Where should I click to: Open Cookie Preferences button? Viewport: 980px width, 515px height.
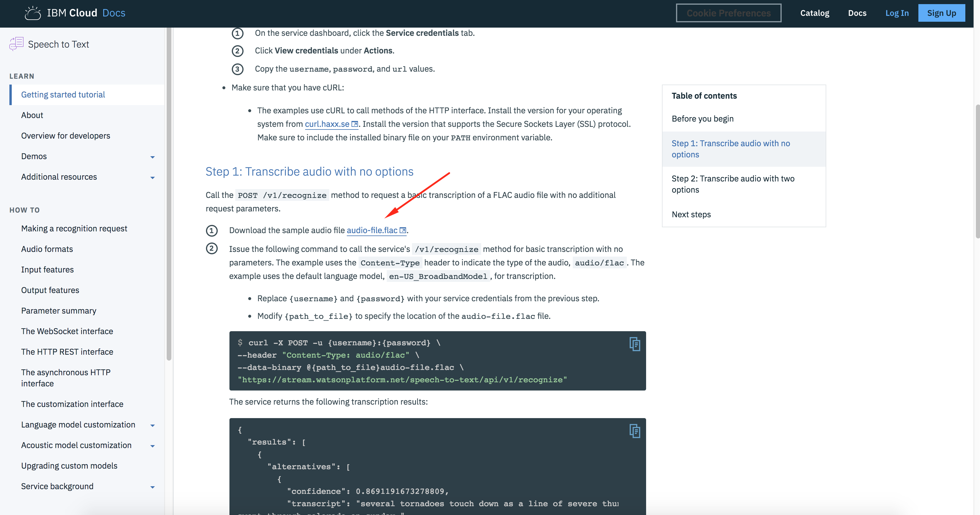point(729,13)
